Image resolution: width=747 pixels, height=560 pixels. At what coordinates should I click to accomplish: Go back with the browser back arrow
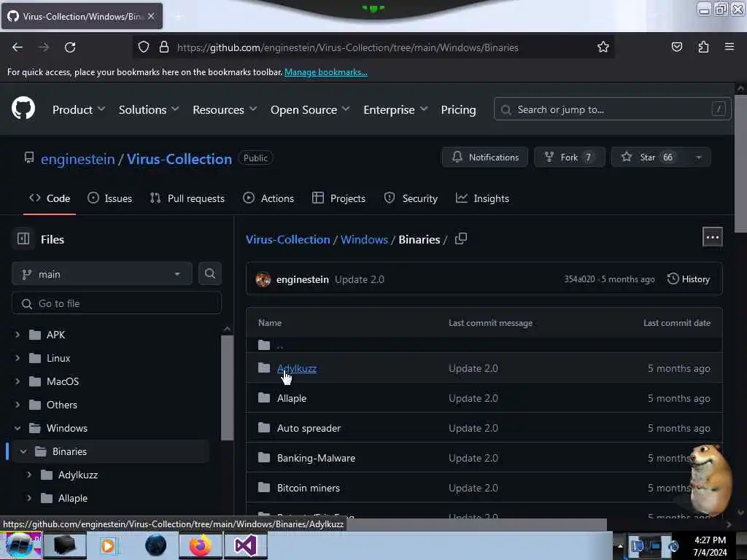tap(18, 47)
